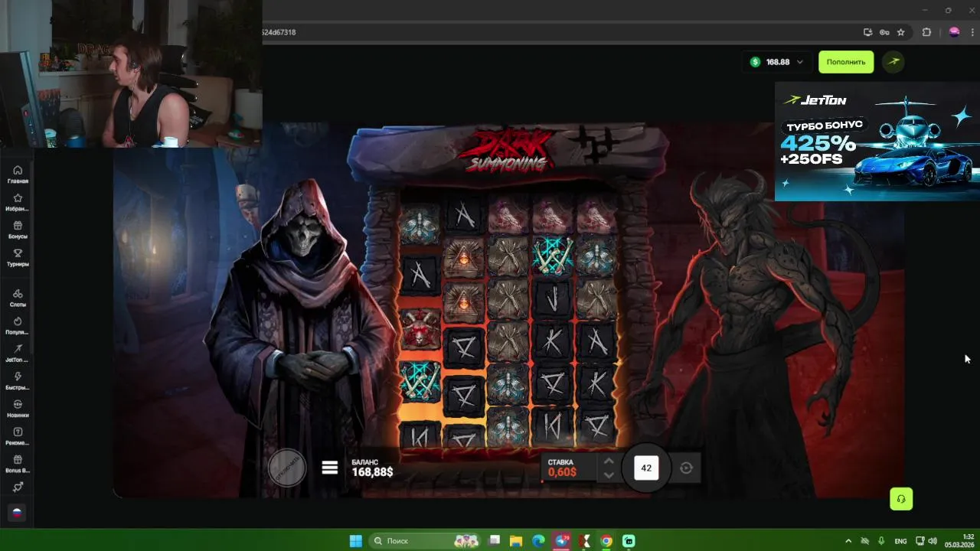Click the microphone tray icon

coord(882,541)
